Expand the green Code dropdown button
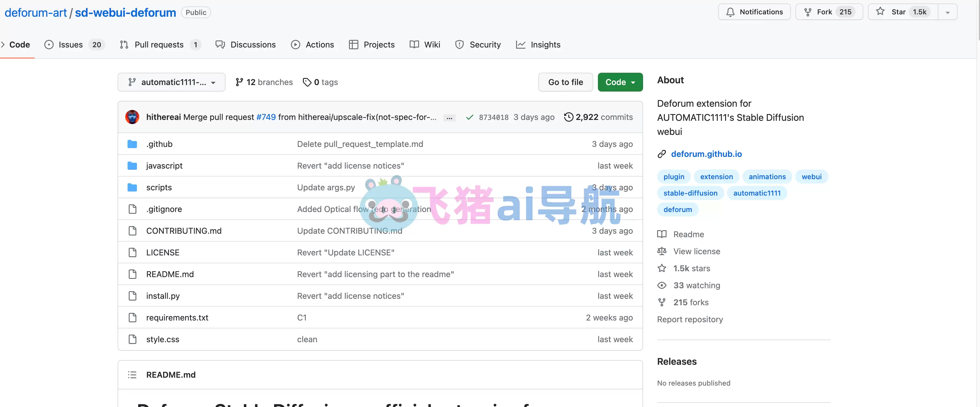Image resolution: width=980 pixels, height=407 pixels. coord(620,82)
